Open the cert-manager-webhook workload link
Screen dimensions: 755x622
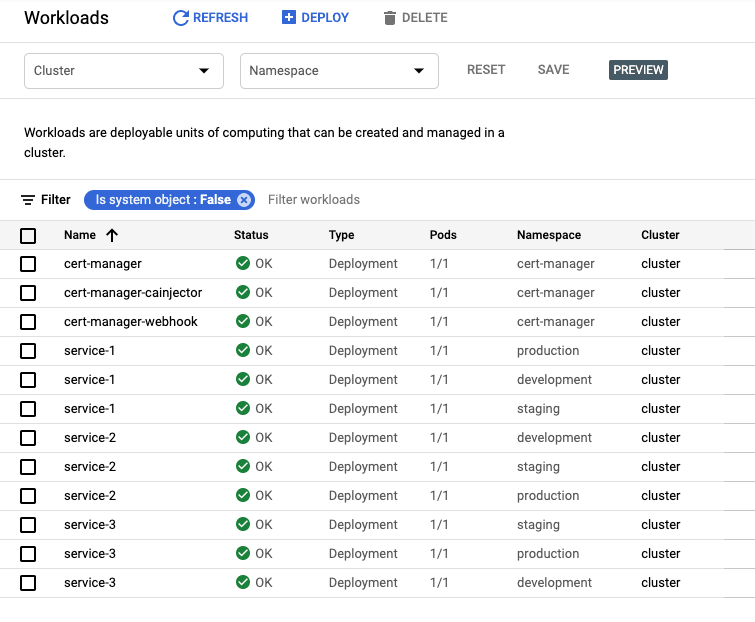[x=131, y=322]
